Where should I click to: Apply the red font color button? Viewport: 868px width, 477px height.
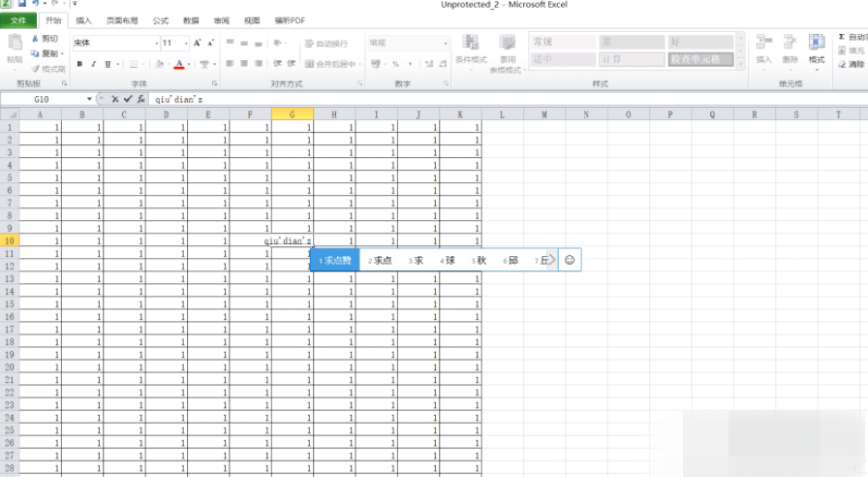coord(179,64)
